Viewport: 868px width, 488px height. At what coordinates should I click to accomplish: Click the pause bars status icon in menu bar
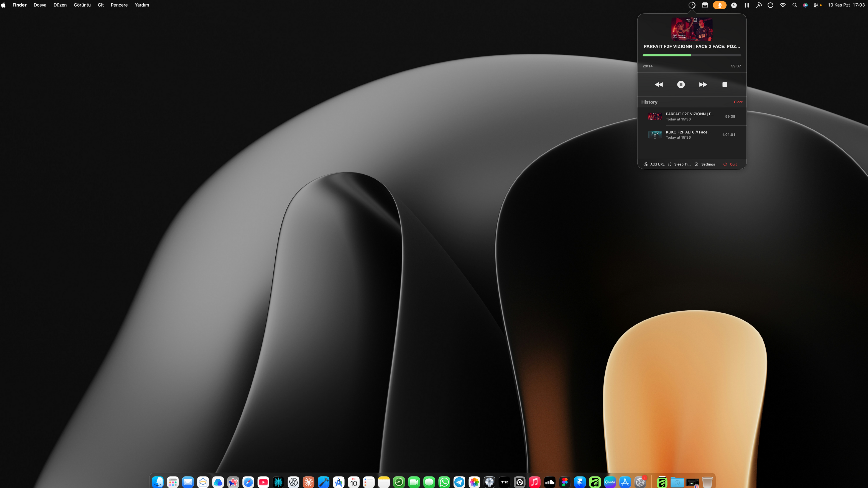coord(747,5)
